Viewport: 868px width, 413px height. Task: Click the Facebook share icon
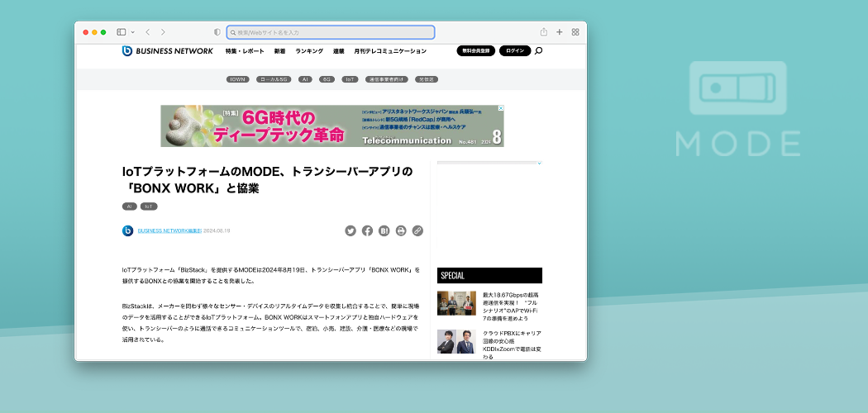(367, 231)
